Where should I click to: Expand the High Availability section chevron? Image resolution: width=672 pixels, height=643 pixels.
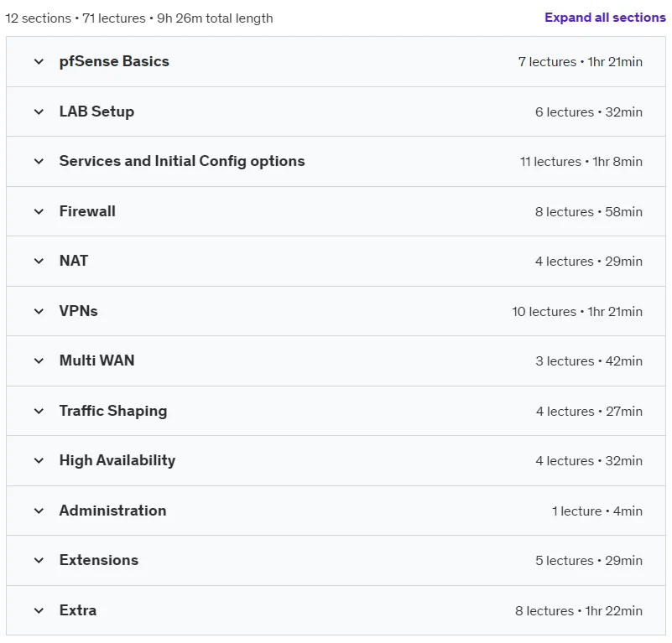click(x=39, y=461)
